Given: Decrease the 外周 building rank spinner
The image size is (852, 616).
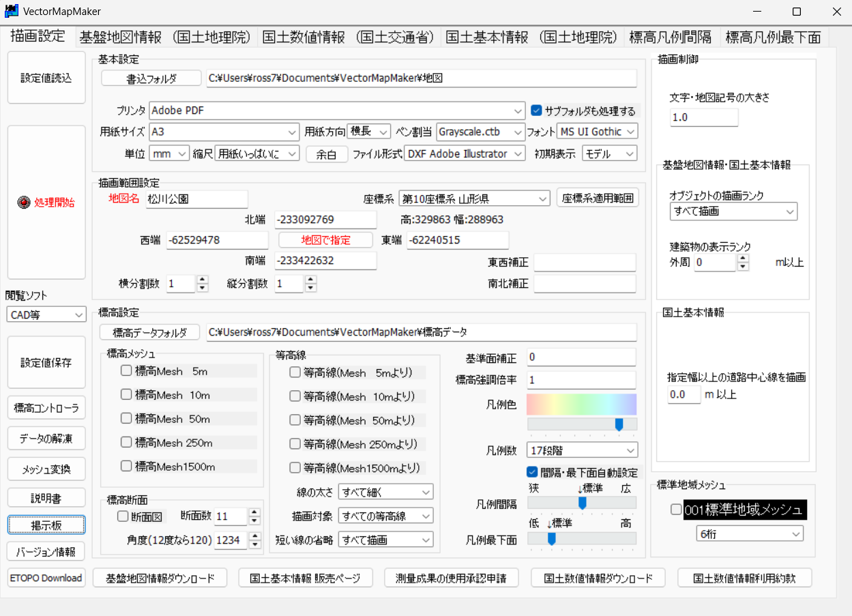Looking at the screenshot, I should click(x=743, y=267).
